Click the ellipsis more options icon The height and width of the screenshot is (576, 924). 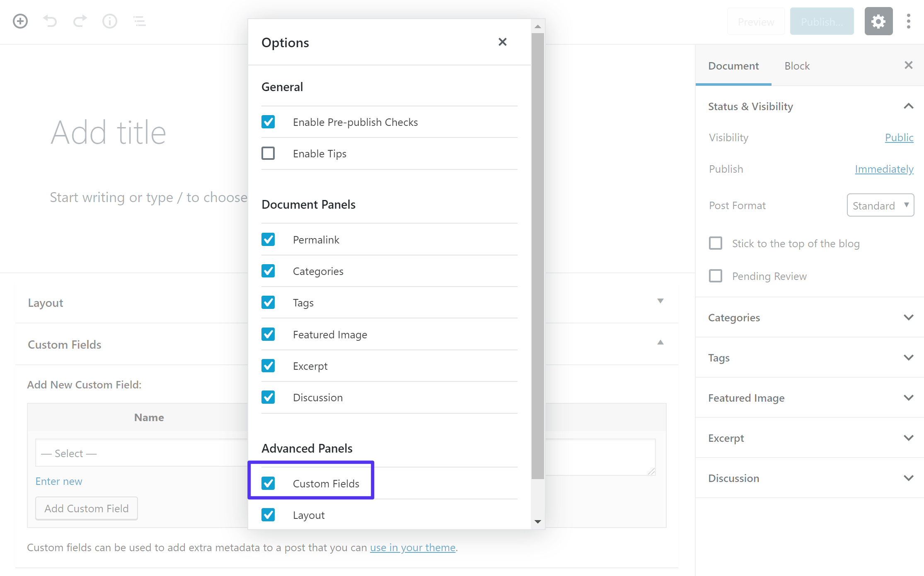click(x=908, y=21)
